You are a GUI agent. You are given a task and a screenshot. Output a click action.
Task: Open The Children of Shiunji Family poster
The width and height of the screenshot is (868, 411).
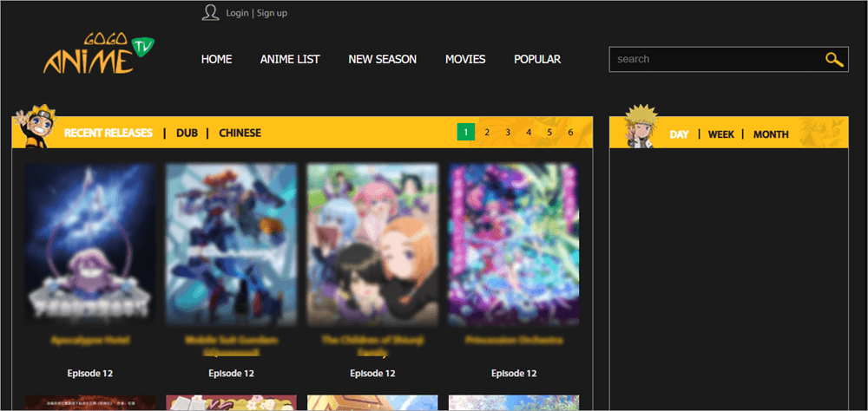(372, 244)
